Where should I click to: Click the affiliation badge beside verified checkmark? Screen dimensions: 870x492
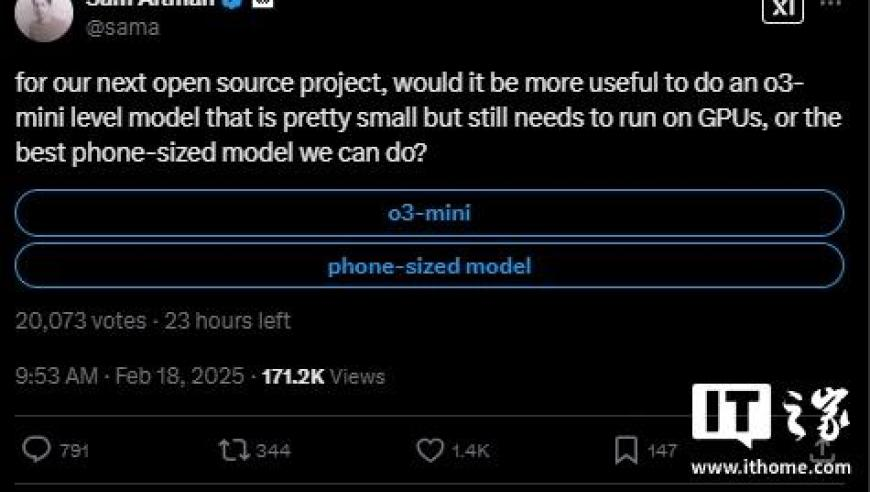click(x=263, y=3)
